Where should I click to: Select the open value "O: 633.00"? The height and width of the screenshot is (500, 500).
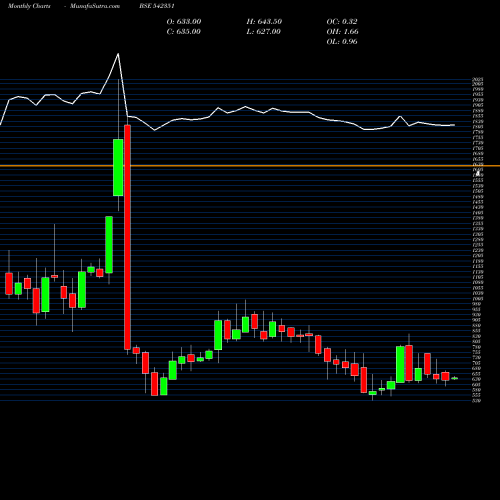tap(184, 21)
